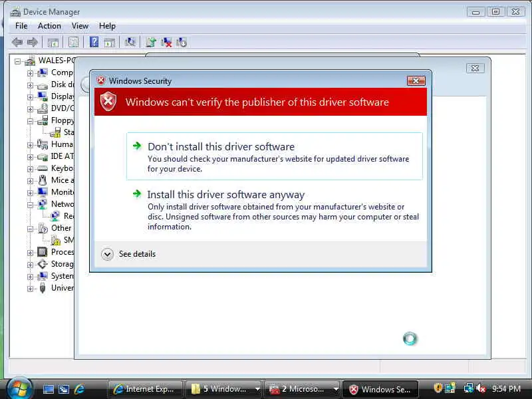The image size is (532, 399).
Task: Open the 2 Microsoft taskbar group
Action: tap(303, 389)
